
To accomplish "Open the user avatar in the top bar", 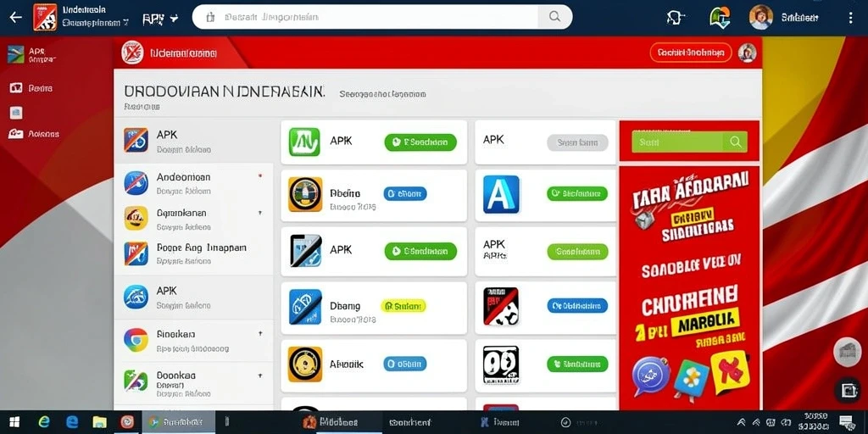I will click(760, 17).
